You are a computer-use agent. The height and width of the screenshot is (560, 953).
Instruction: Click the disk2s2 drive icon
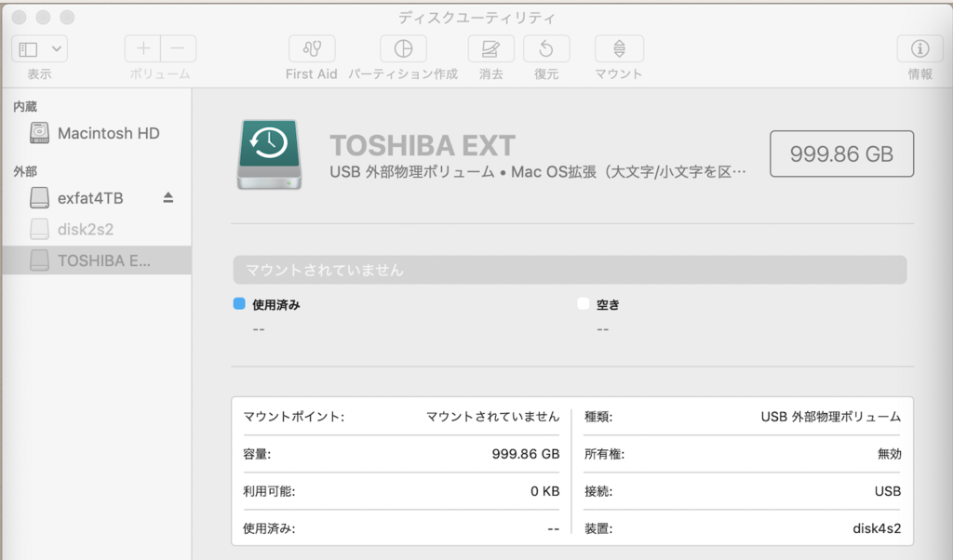pos(39,229)
